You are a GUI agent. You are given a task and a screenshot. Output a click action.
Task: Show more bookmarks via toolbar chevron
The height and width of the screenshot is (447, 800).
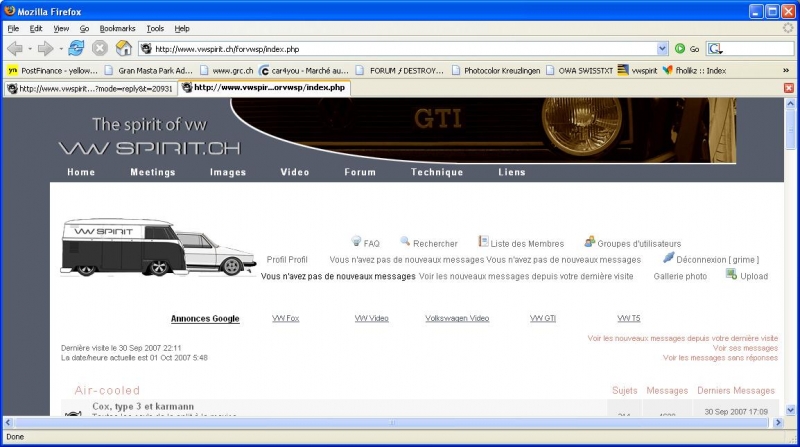click(x=786, y=70)
